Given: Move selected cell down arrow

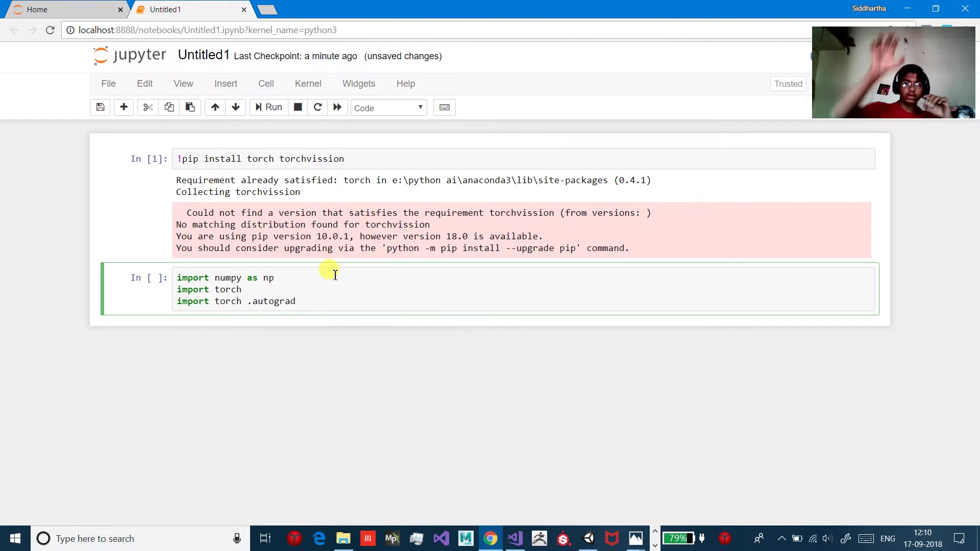Looking at the screenshot, I should point(235,107).
